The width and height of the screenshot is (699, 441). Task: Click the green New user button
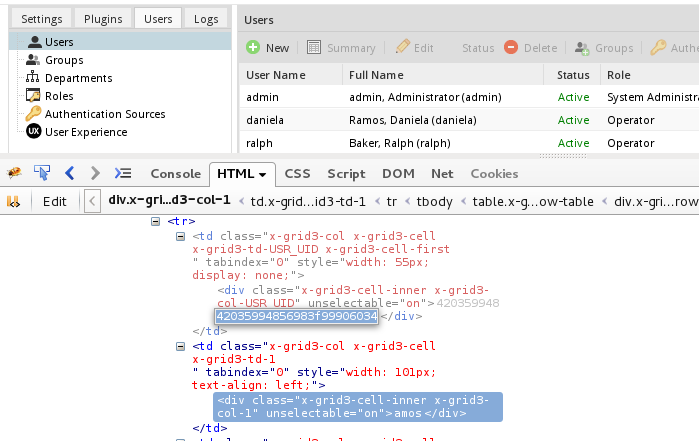(x=268, y=47)
